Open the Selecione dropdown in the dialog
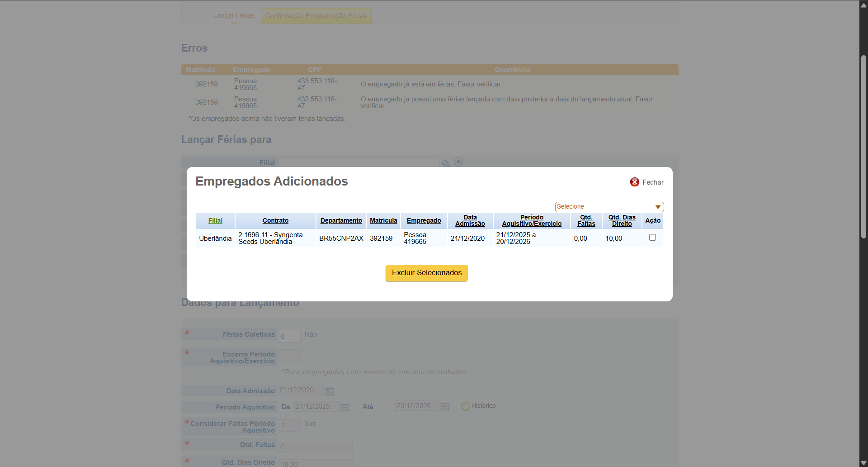868x467 pixels. [609, 207]
